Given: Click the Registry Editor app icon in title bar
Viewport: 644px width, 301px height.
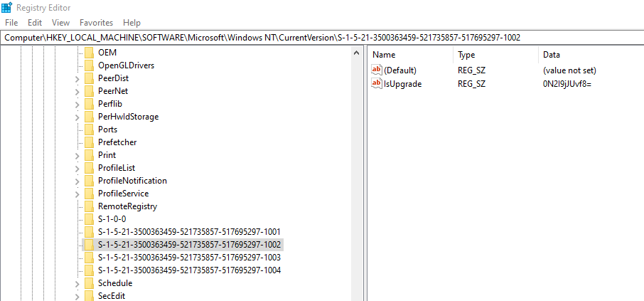Looking at the screenshot, I should (6, 7).
